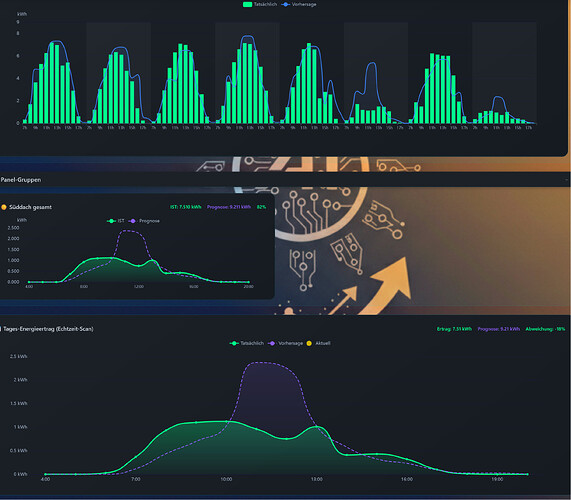The image size is (571, 500).
Task: Toggle Aktuell marker in Tages-Energieertrag legend
Action: (x=319, y=343)
